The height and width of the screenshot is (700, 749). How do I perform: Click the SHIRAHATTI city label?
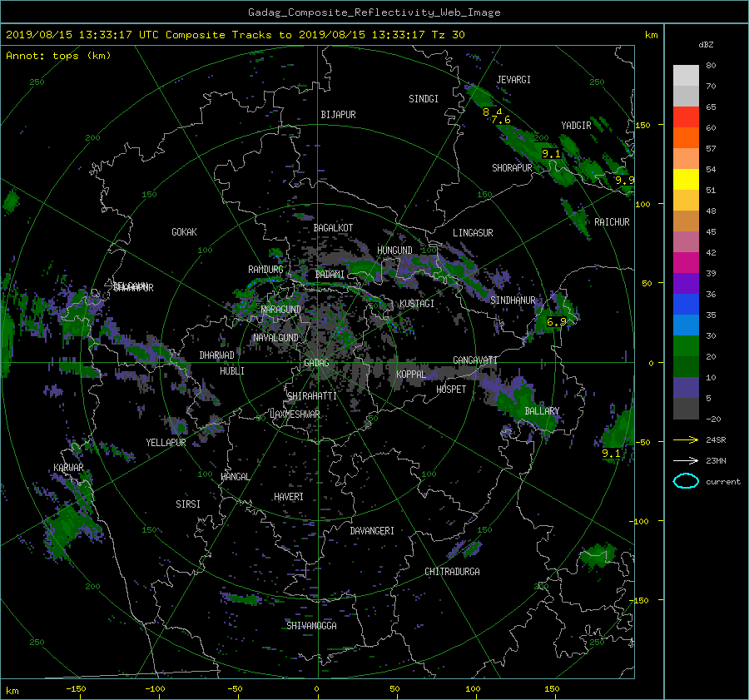[x=312, y=396]
